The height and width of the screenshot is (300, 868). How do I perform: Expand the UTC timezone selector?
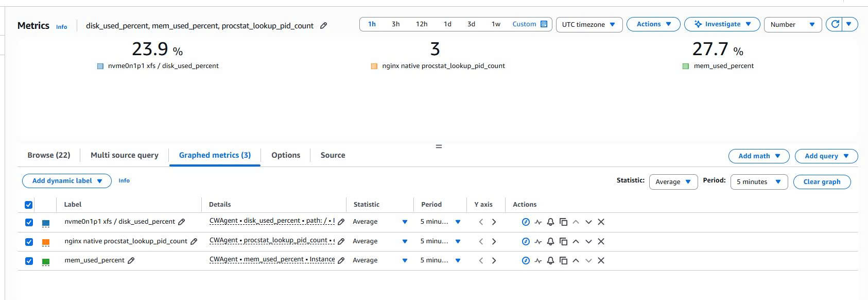(589, 25)
